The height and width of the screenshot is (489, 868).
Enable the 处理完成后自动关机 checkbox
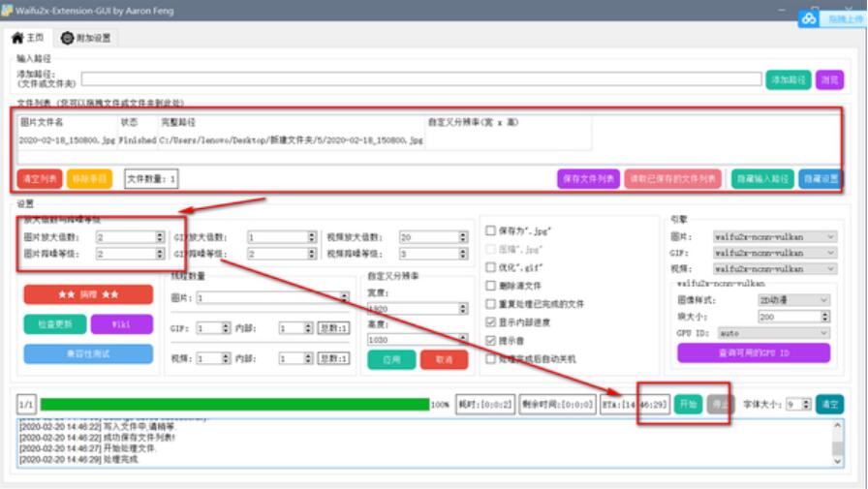(490, 359)
